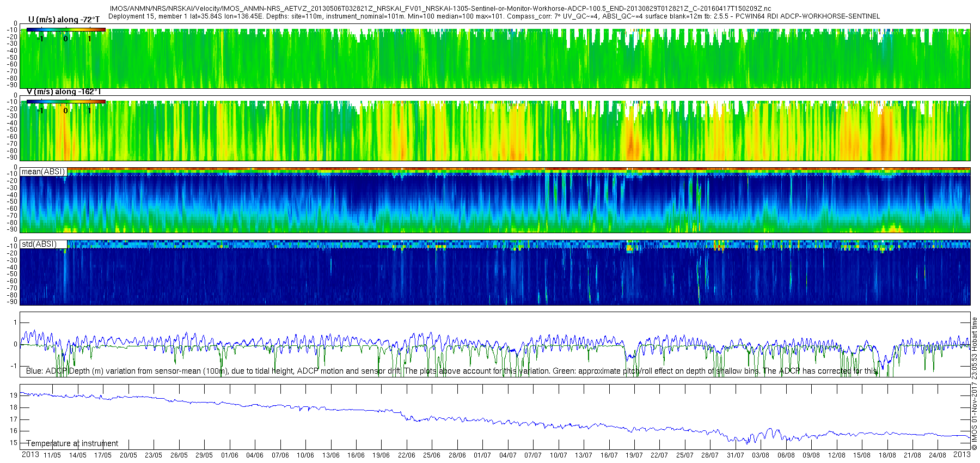The width and height of the screenshot is (980, 463).
Task: Select the 01/07 date tick on time axis
Action: click(x=482, y=455)
